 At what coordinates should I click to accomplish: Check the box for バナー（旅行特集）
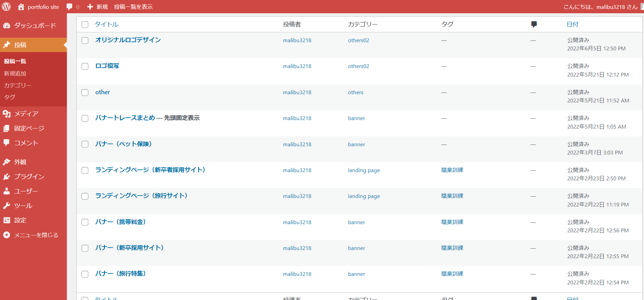(85, 274)
